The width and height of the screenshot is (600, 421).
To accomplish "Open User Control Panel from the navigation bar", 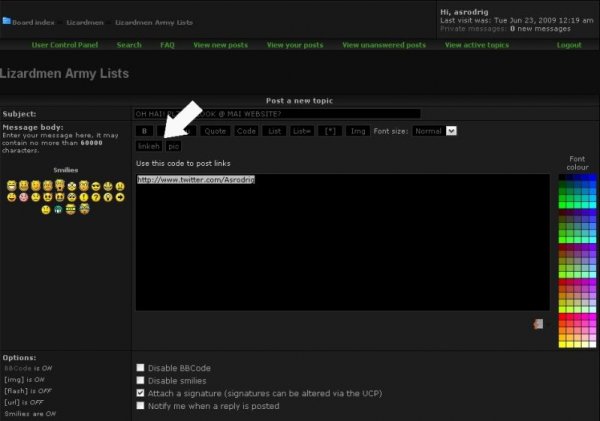I will pyautogui.click(x=66, y=45).
